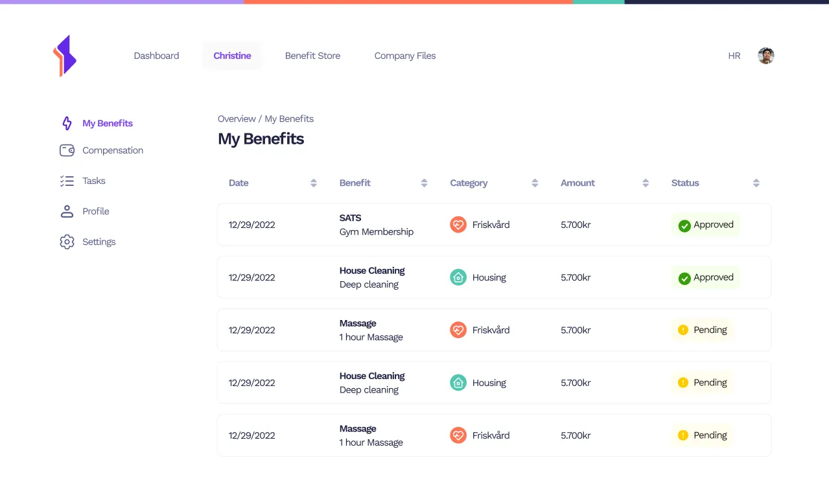Click the amount 5.700kr in SATS row
Screen dimensions: 829x504
[576, 225]
